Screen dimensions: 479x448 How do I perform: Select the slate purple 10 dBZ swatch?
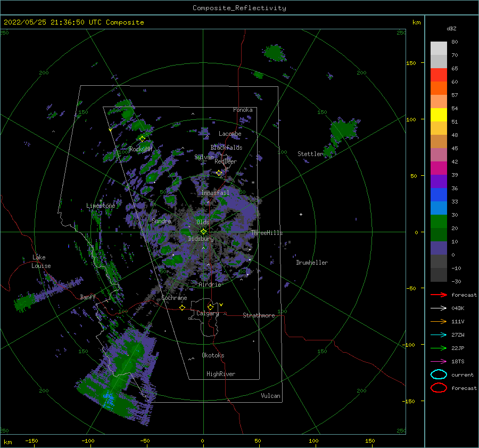coord(439,248)
